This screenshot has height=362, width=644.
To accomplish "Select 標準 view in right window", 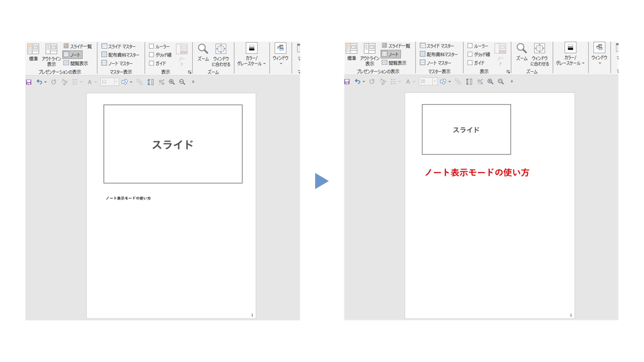I will (x=351, y=52).
